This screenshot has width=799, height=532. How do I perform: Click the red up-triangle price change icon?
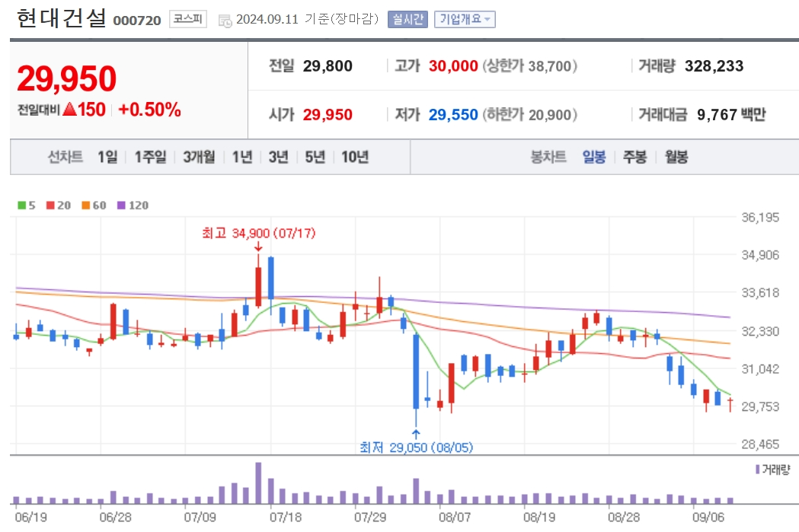click(69, 109)
